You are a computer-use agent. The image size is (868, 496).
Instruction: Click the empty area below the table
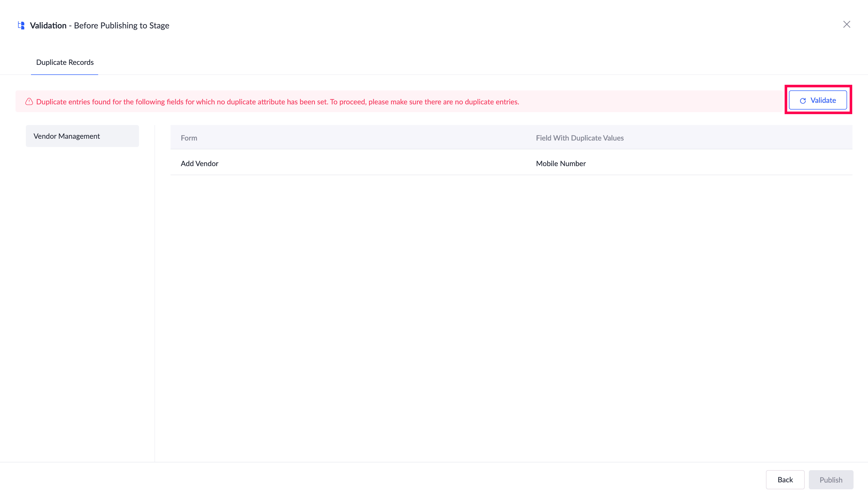pos(511,307)
